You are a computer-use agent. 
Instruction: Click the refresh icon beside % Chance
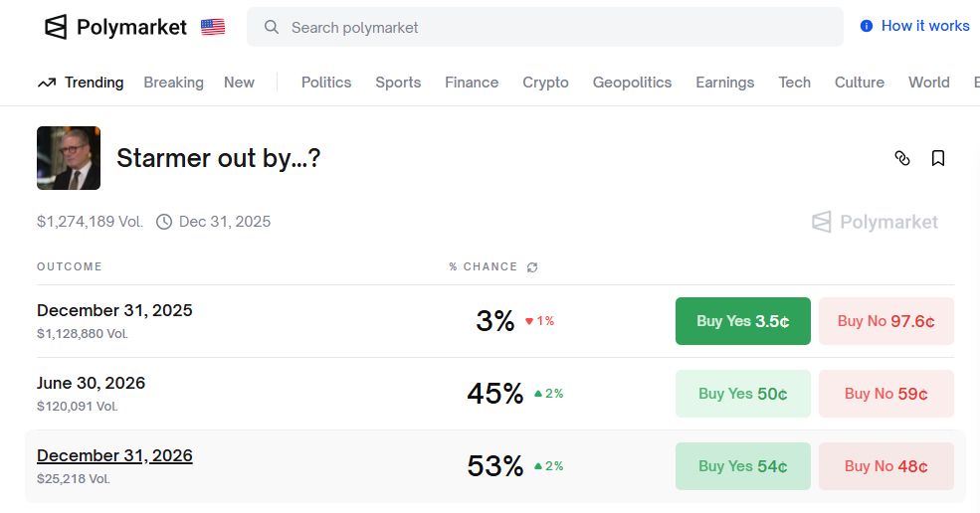pyautogui.click(x=532, y=267)
